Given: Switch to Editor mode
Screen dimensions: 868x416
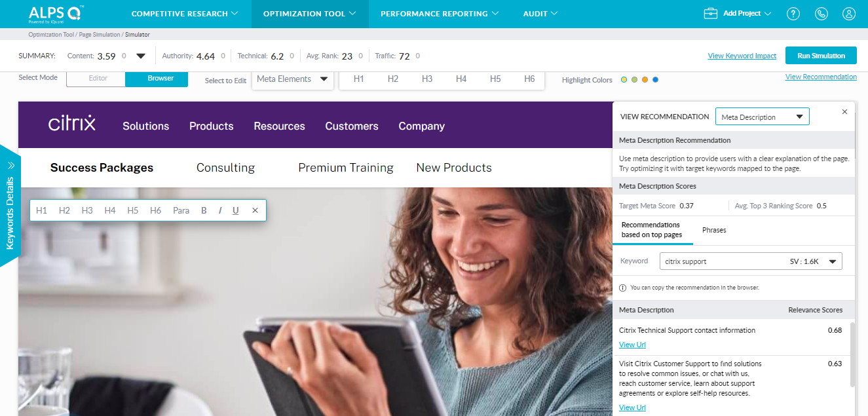Looking at the screenshot, I should click(x=96, y=79).
